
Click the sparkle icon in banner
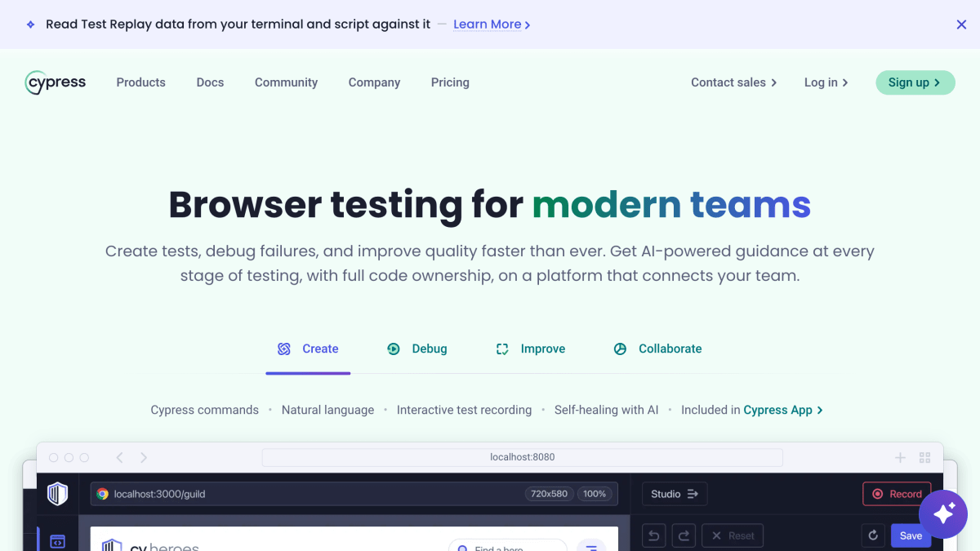point(30,24)
